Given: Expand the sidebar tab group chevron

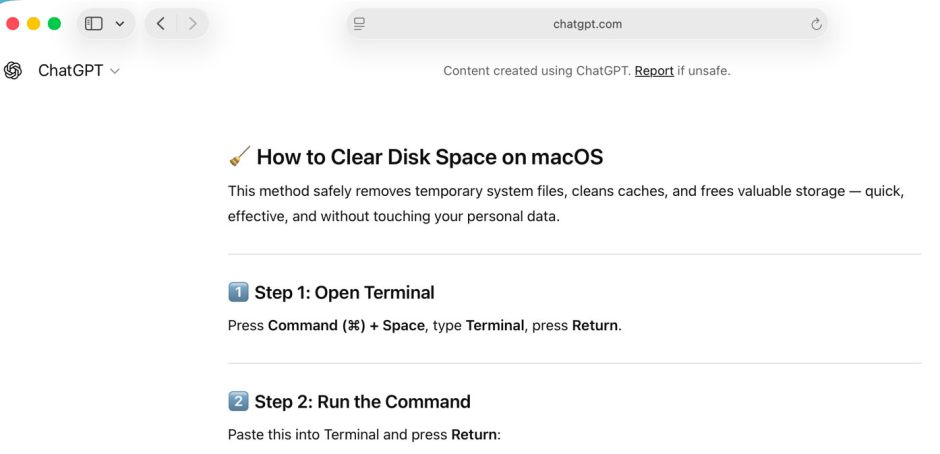Looking at the screenshot, I should 120,24.
